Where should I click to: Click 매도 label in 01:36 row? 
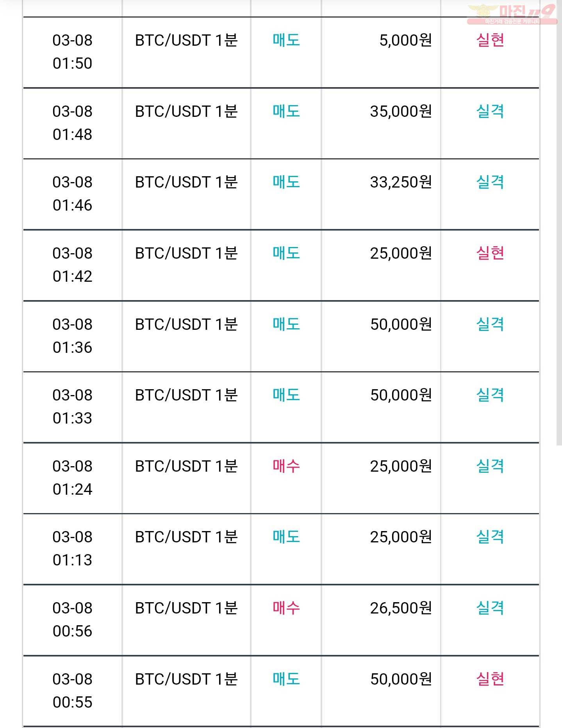[x=286, y=324]
